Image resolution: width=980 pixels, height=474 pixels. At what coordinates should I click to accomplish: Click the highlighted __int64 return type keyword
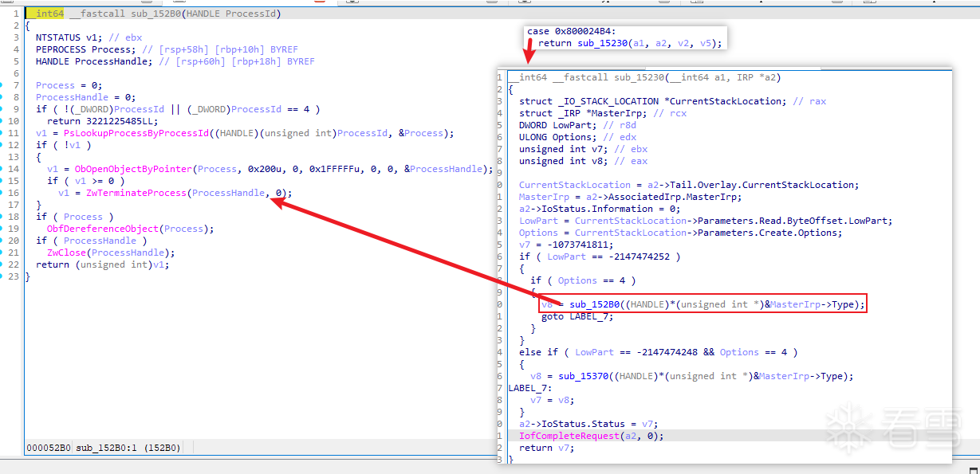39,14
